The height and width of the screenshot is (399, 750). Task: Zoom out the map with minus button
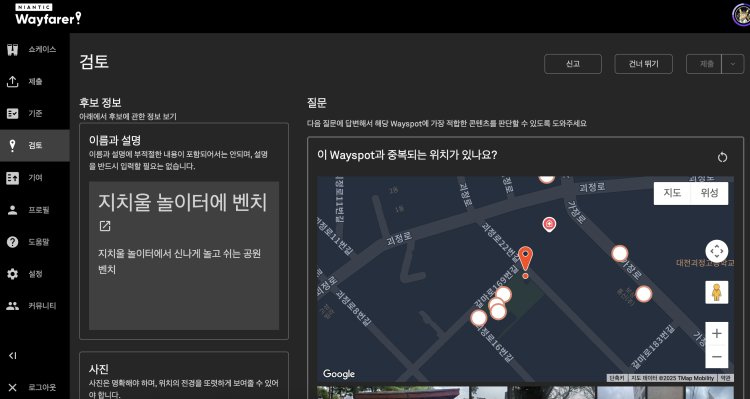point(717,356)
